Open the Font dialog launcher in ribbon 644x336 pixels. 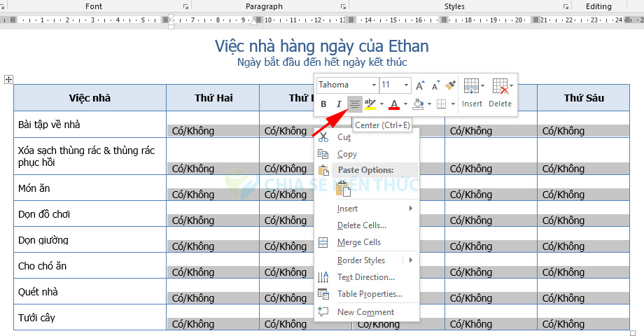pos(185,6)
